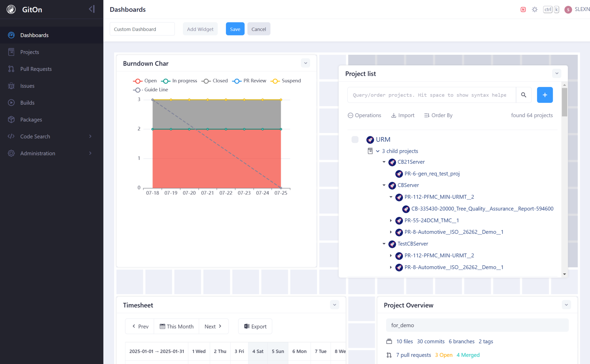Open the Issues sidebar item
Image resolution: width=590 pixels, height=364 pixels.
tap(52, 86)
